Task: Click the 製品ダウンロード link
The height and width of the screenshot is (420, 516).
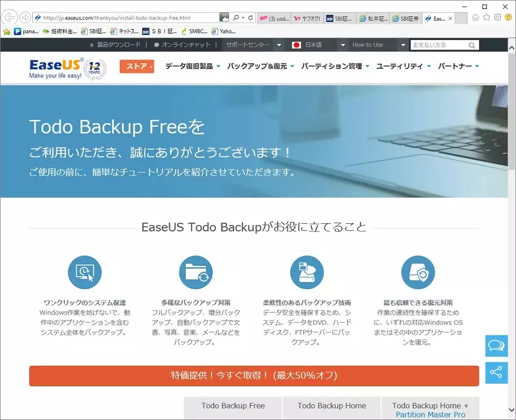Action: point(115,45)
